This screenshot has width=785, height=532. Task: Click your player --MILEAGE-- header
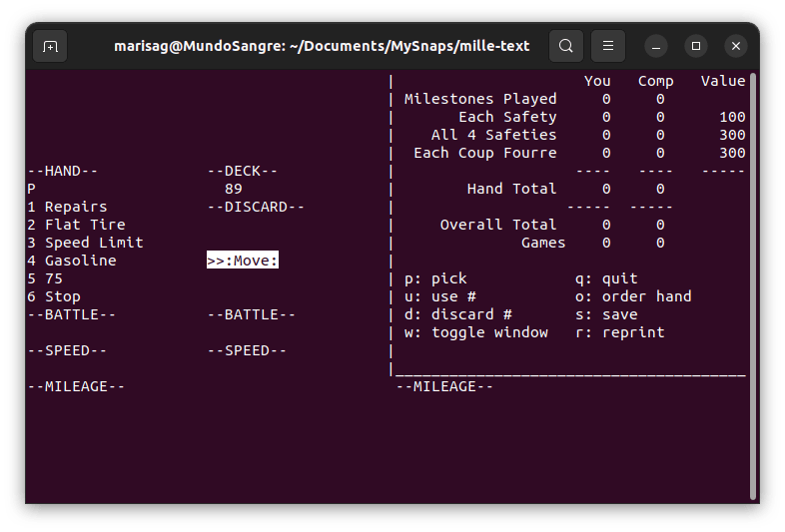click(76, 387)
